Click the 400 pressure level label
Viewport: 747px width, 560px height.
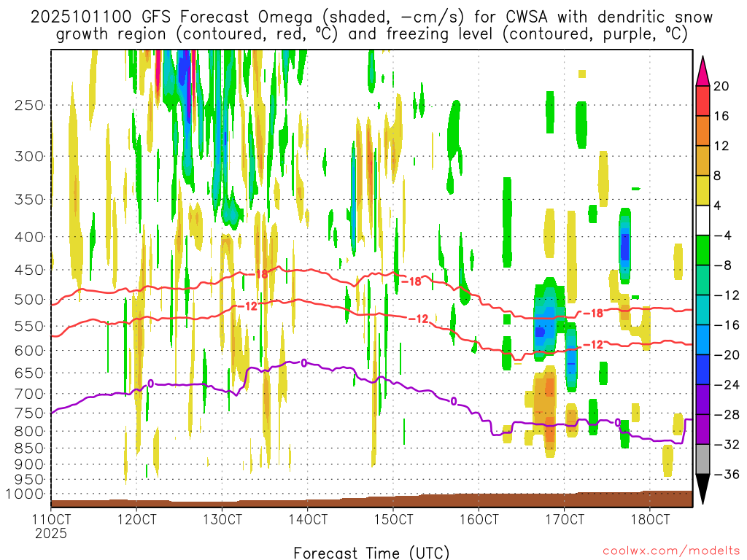[29, 237]
